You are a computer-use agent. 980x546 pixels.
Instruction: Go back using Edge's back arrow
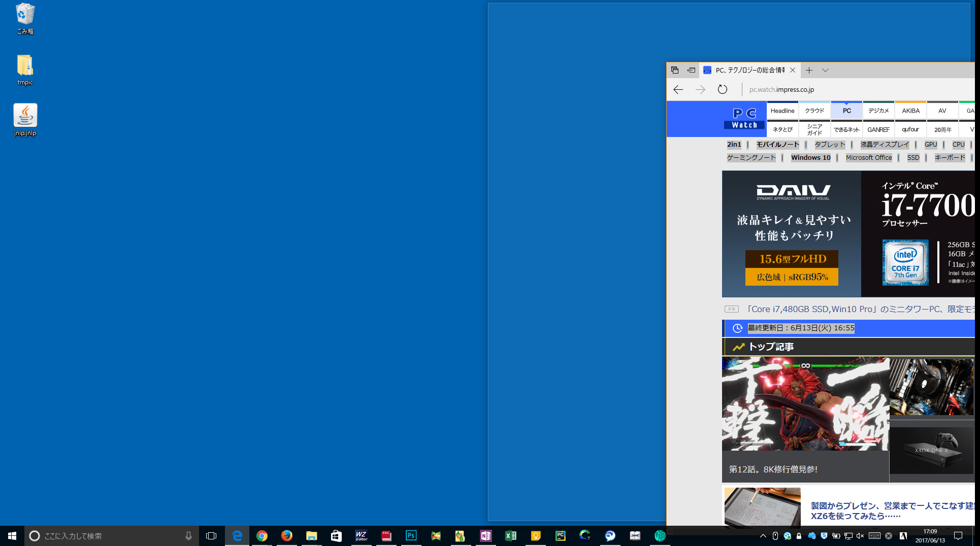click(x=678, y=89)
